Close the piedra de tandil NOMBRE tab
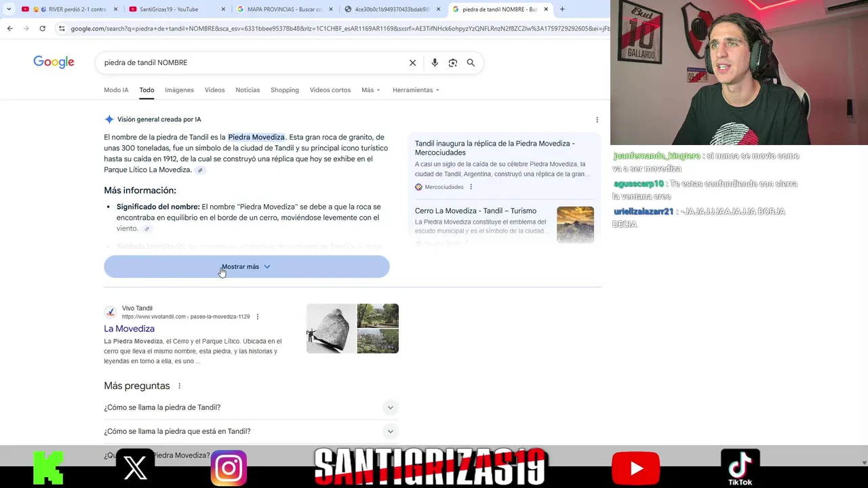Viewport: 868px width, 488px height. click(x=546, y=9)
